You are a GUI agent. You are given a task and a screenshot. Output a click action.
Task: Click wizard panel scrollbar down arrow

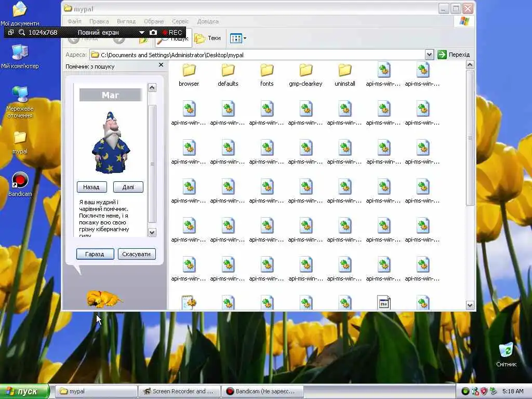point(152,233)
